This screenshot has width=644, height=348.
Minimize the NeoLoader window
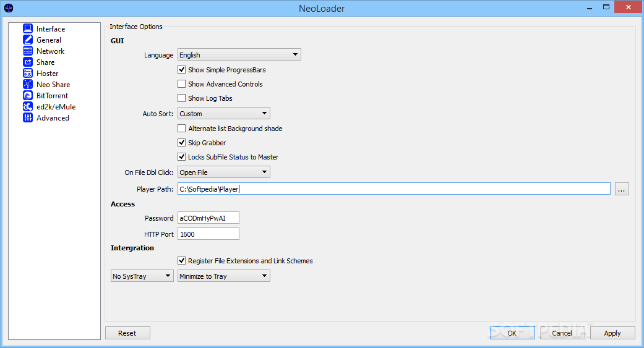(x=590, y=7)
